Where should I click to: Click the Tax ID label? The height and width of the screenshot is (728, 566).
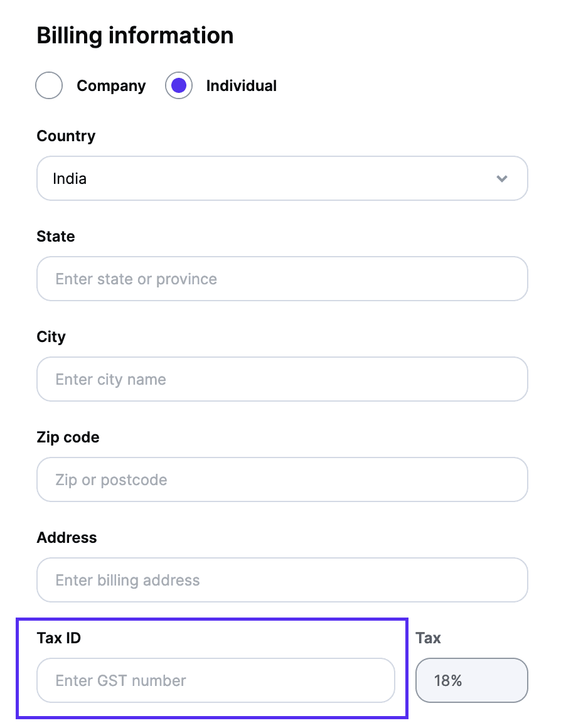click(x=58, y=638)
